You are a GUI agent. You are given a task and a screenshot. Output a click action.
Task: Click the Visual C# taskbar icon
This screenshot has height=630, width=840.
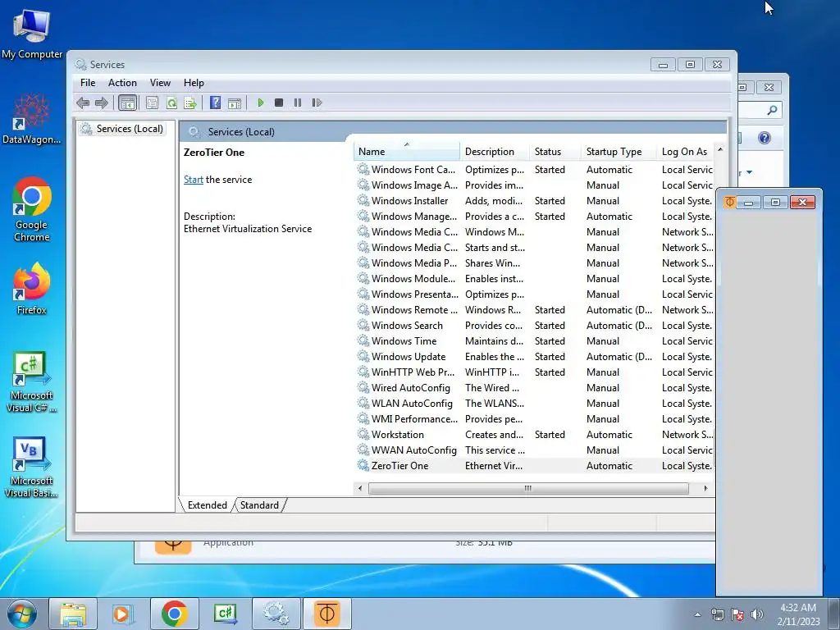(x=225, y=614)
